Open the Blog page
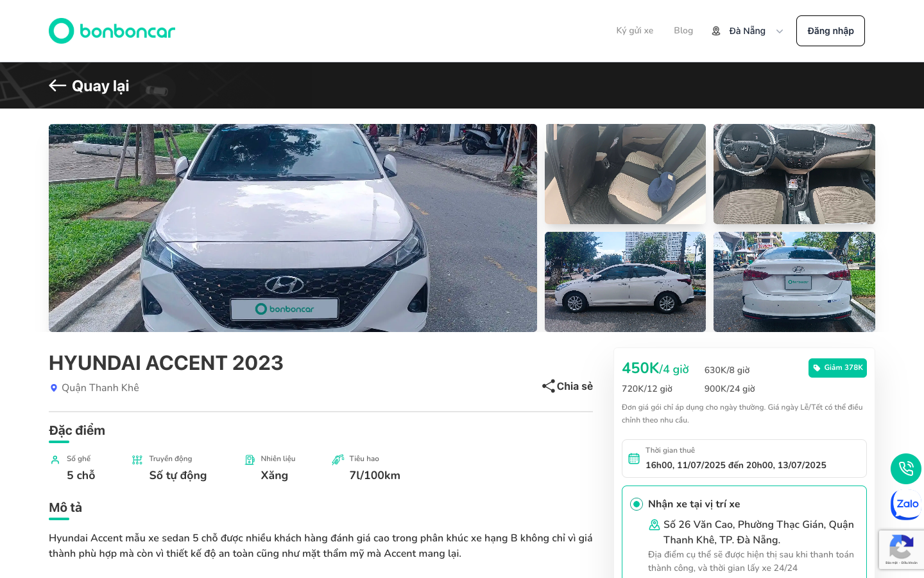 click(683, 31)
